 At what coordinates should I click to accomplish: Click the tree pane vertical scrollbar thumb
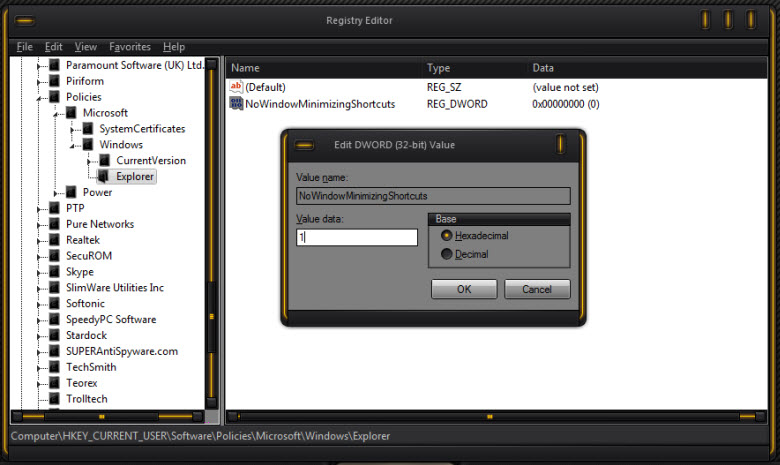pyautogui.click(x=211, y=316)
